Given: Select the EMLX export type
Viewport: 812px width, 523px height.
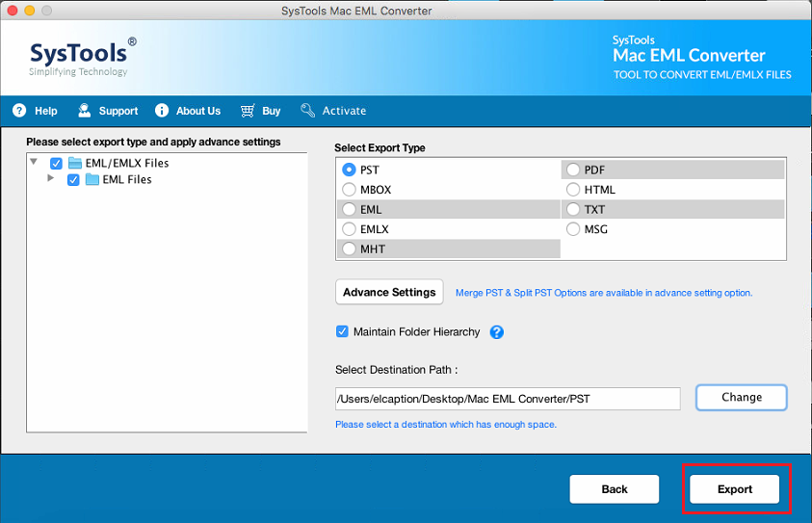Looking at the screenshot, I should (349, 229).
